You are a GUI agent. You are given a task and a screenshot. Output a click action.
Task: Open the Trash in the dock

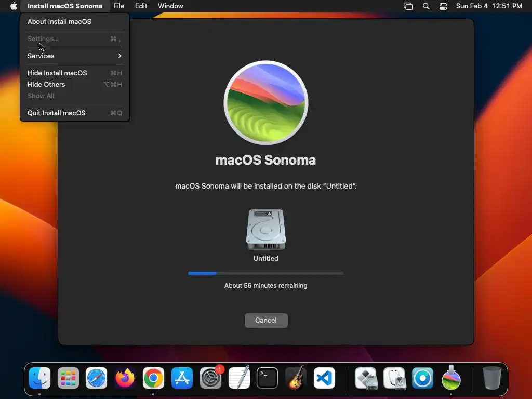(x=492, y=378)
